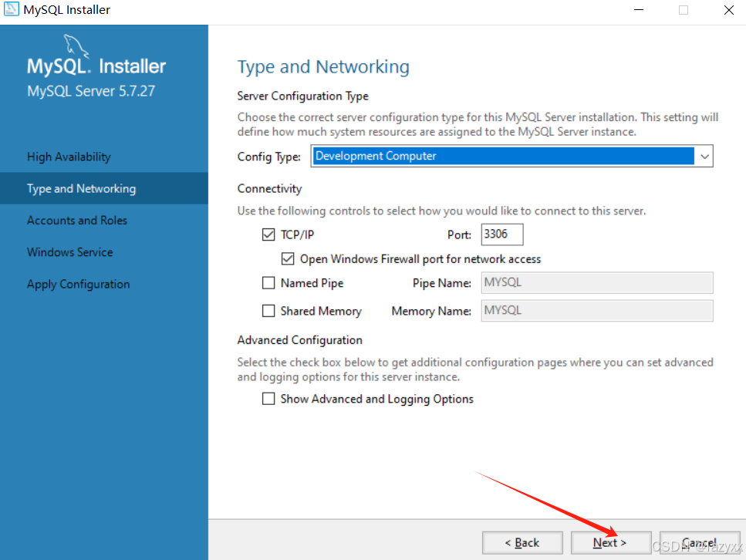
Task: Uncheck Open Windows Firewall port option
Action: point(288,259)
